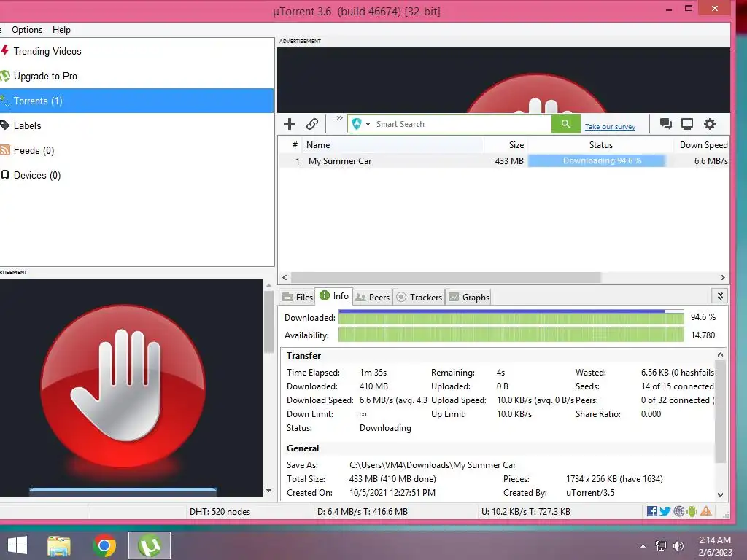The image size is (747, 560).
Task: Sort by the # column header
Action: click(x=290, y=145)
